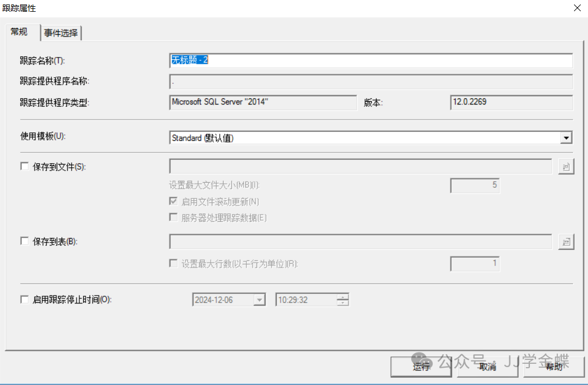This screenshot has width=588, height=385.
Task: Click the 取消 button
Action: click(487, 367)
